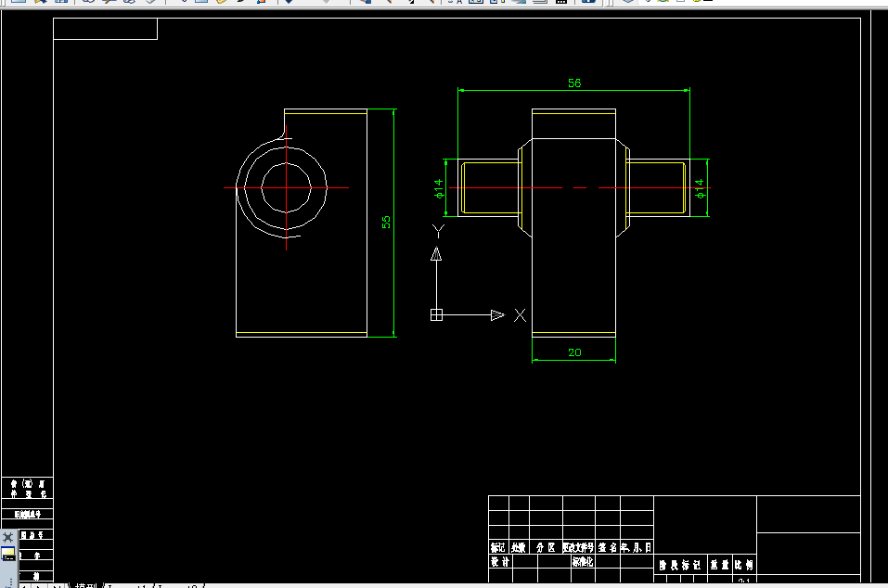
Task: Select the 55 height dimension text
Action: 386,222
